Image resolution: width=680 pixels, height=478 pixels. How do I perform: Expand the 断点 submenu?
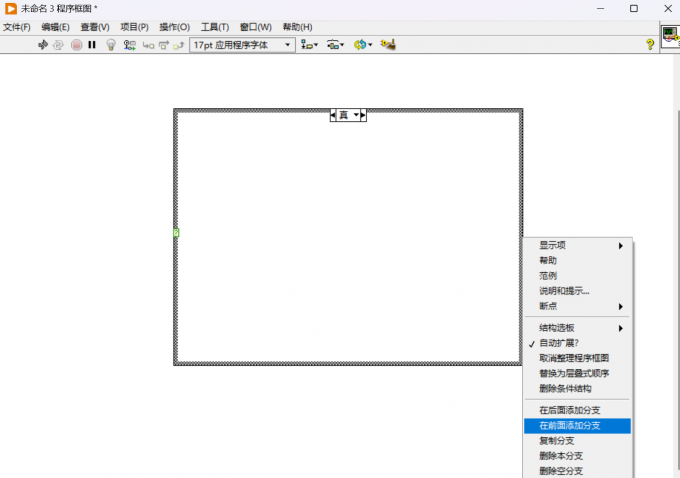tap(577, 306)
